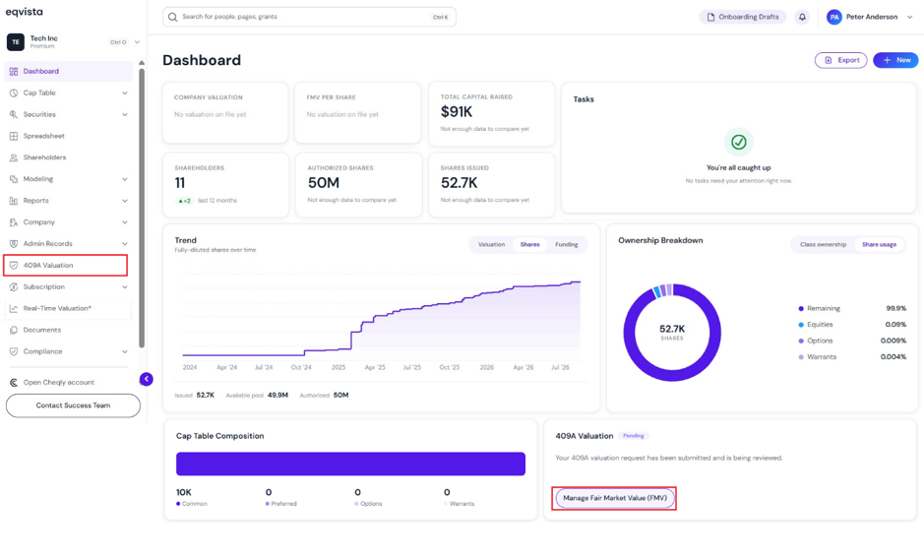Screen dimensions: 924x560
Task: Click the Compliance check icon
Action: [14, 351]
